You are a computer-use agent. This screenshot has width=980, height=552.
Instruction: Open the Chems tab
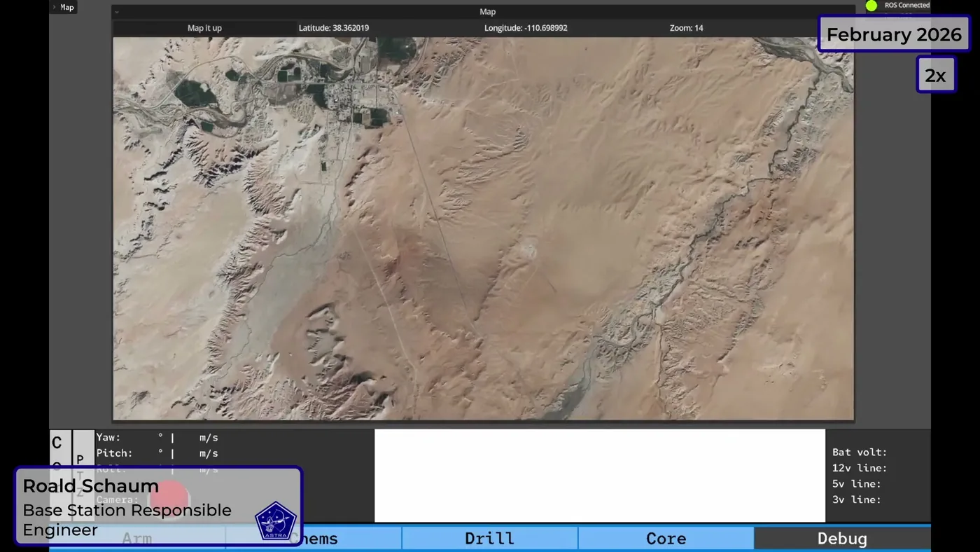tap(314, 538)
